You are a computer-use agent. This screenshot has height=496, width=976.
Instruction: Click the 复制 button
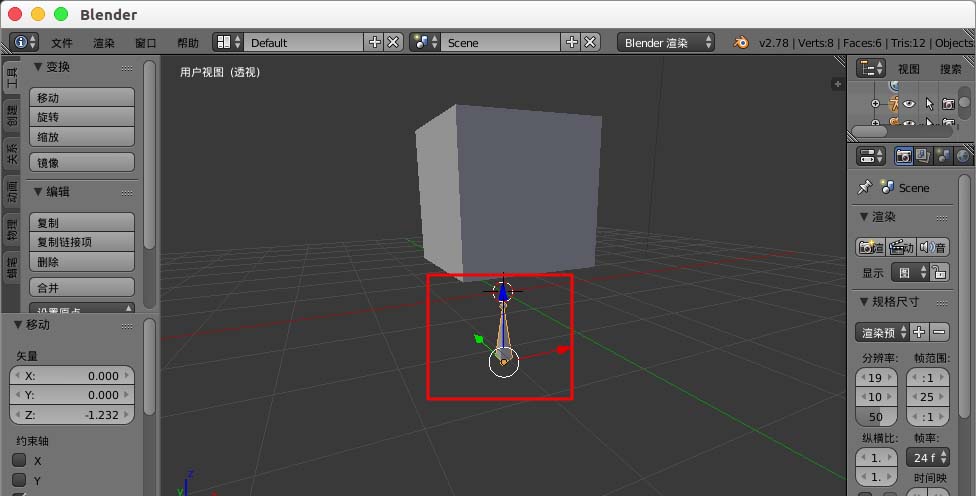click(82, 222)
